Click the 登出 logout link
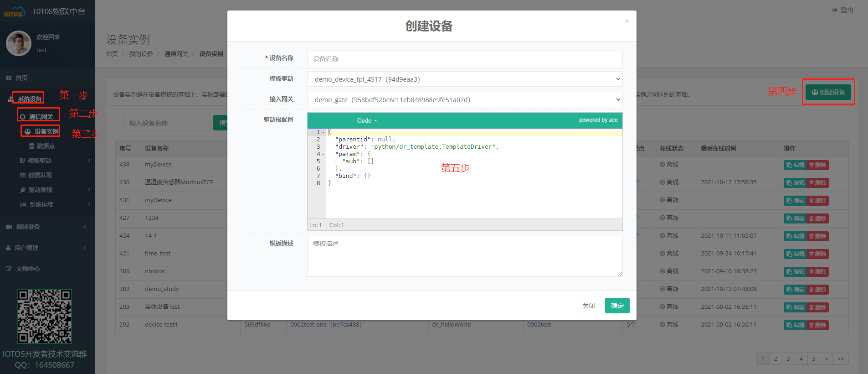The image size is (868, 374). pos(842,10)
